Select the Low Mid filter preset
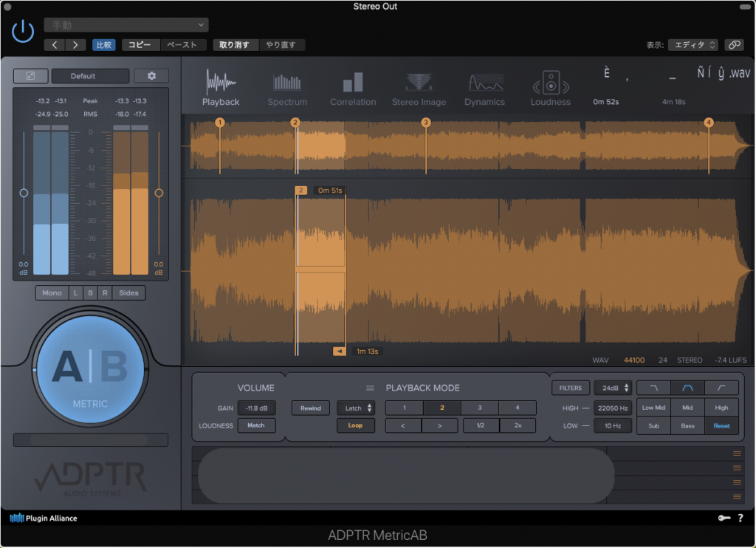This screenshot has width=756, height=548. pyautogui.click(x=654, y=408)
